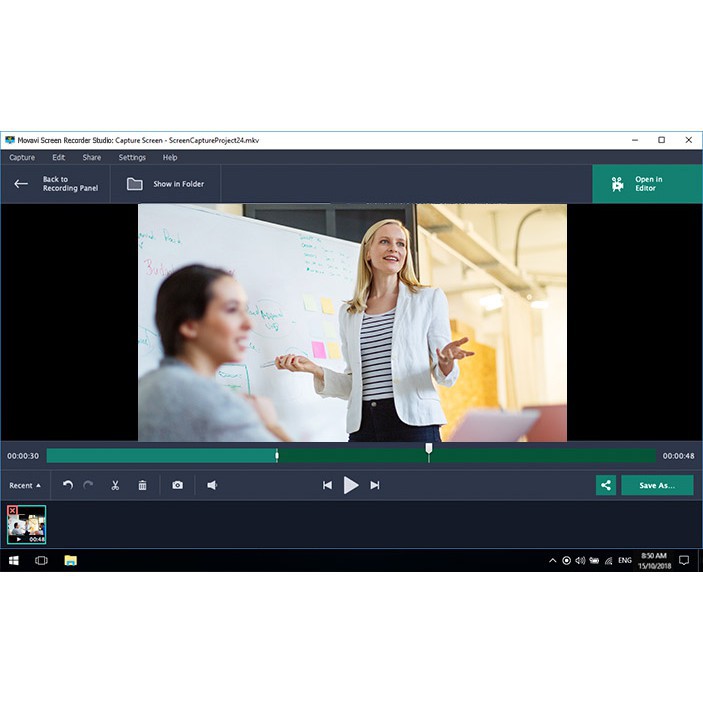Play the recorded video
The width and height of the screenshot is (703, 703).
pyautogui.click(x=351, y=485)
